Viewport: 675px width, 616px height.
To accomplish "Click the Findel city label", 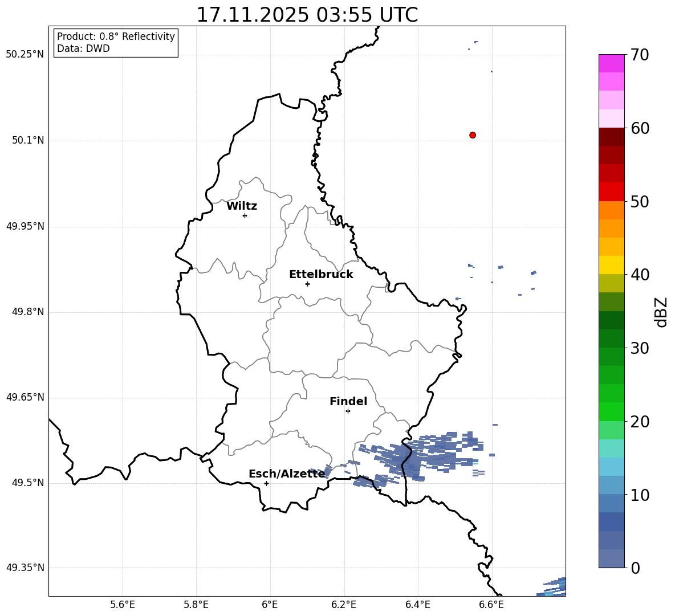I will (x=348, y=401).
